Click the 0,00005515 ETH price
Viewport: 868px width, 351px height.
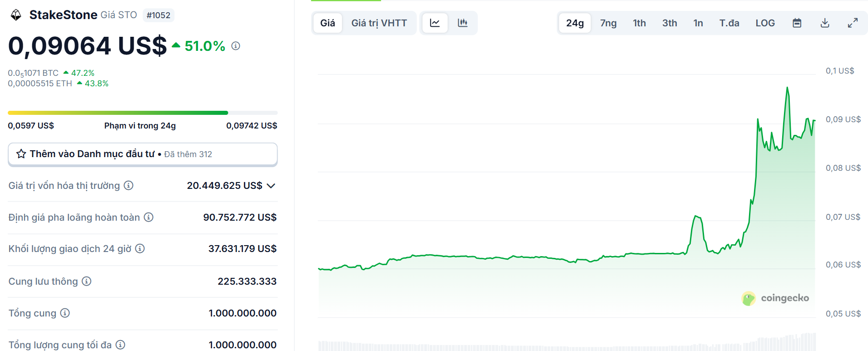40,84
